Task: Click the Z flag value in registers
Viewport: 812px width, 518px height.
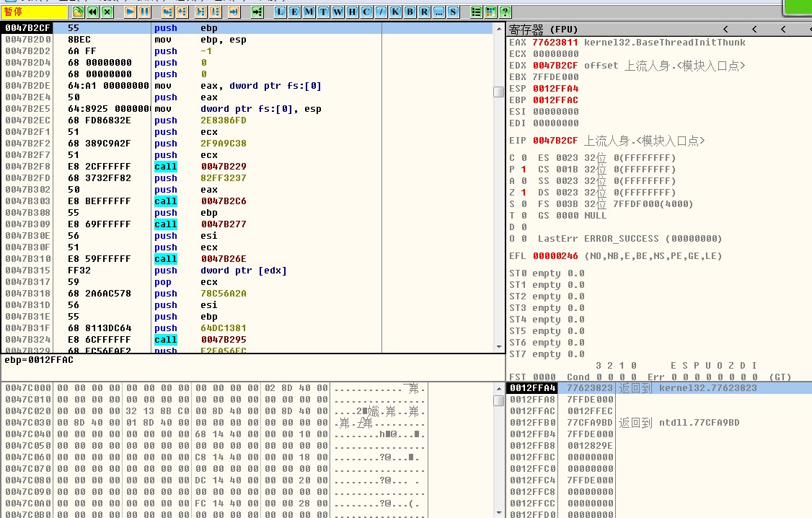Action: click(x=524, y=193)
